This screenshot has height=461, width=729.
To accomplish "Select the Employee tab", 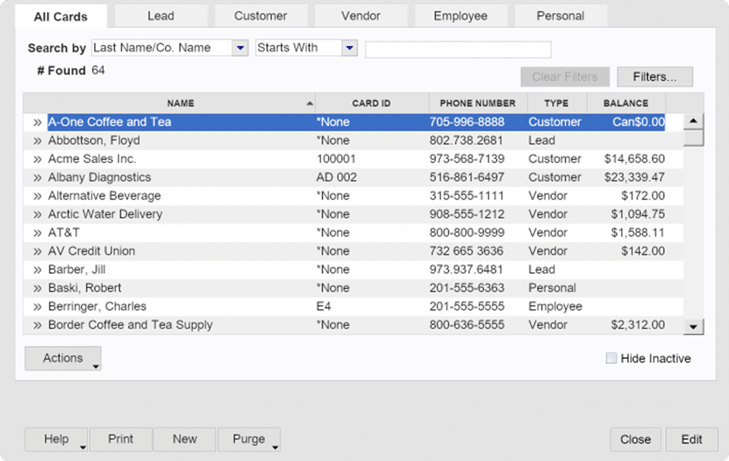I will click(460, 16).
